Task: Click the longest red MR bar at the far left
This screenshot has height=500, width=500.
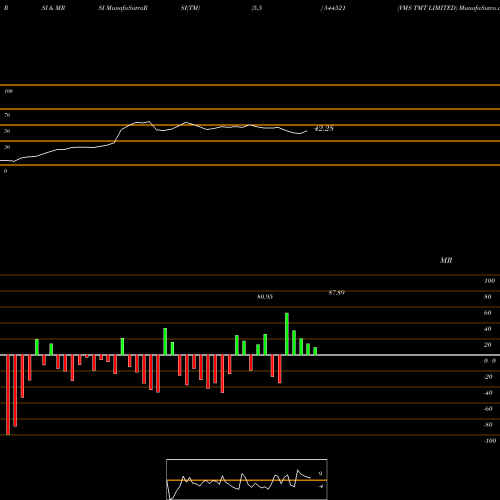Action: click(x=8, y=395)
